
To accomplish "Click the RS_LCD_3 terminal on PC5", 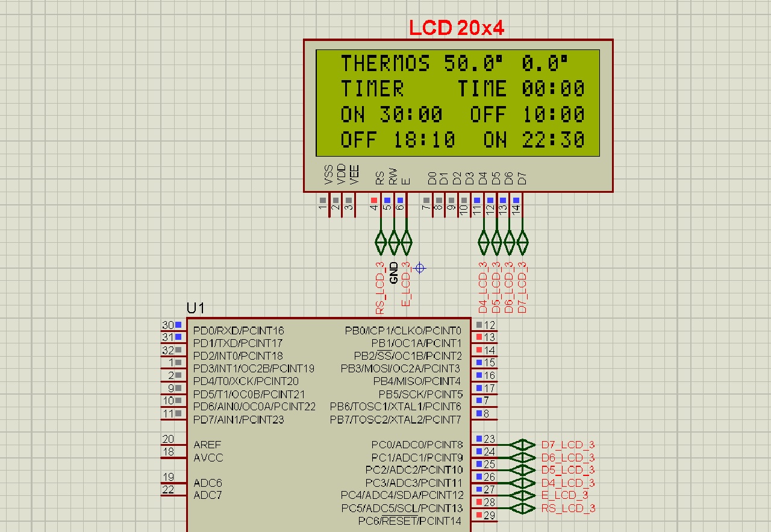I will click(x=522, y=508).
